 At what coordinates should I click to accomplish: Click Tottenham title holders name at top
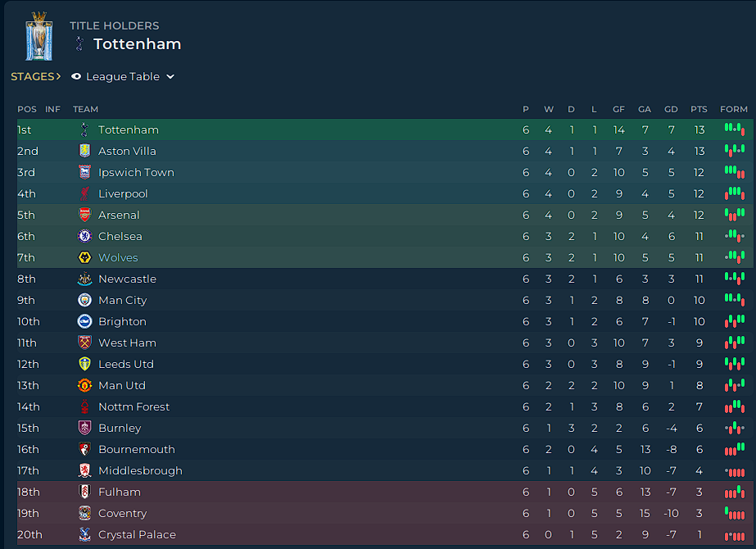[x=138, y=44]
